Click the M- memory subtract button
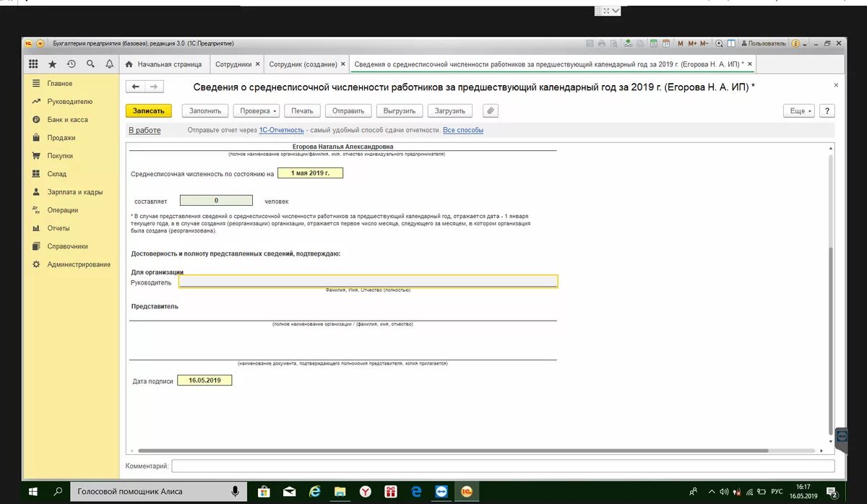867x504 pixels. point(704,43)
